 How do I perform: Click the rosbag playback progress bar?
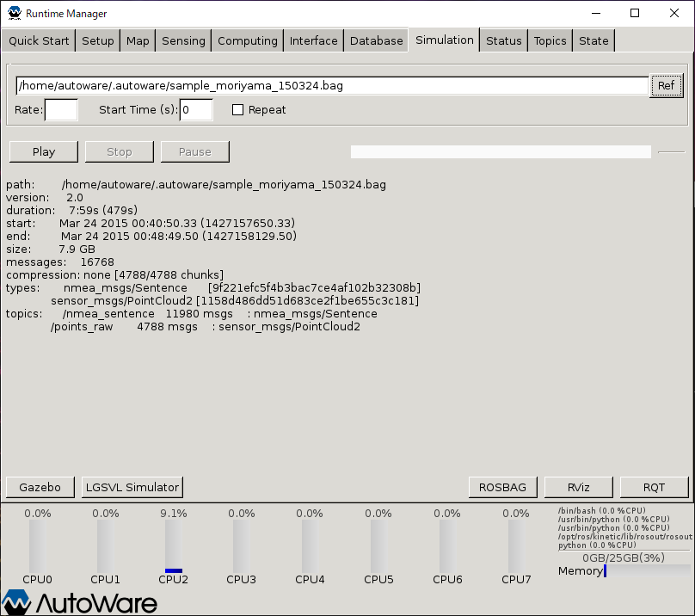click(x=501, y=151)
